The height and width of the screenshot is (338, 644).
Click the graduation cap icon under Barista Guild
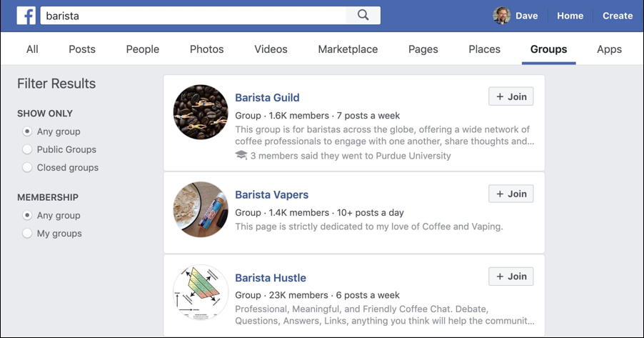coord(241,156)
